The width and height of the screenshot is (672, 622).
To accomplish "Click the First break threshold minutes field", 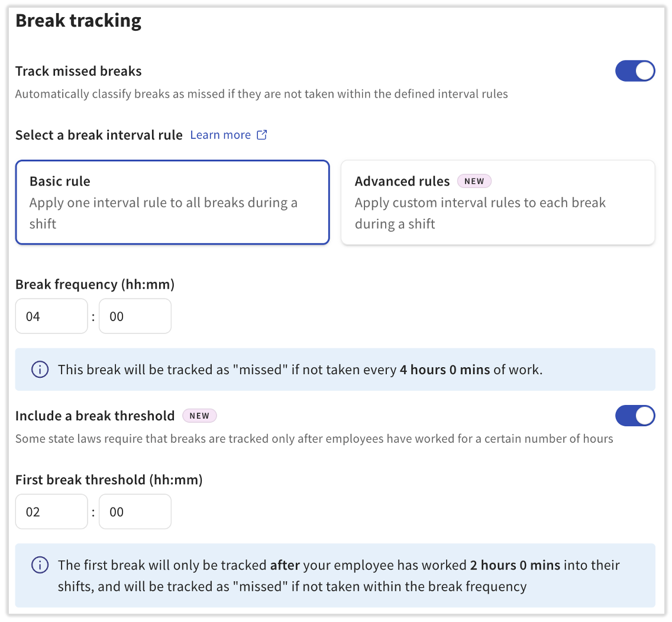I will 135,511.
